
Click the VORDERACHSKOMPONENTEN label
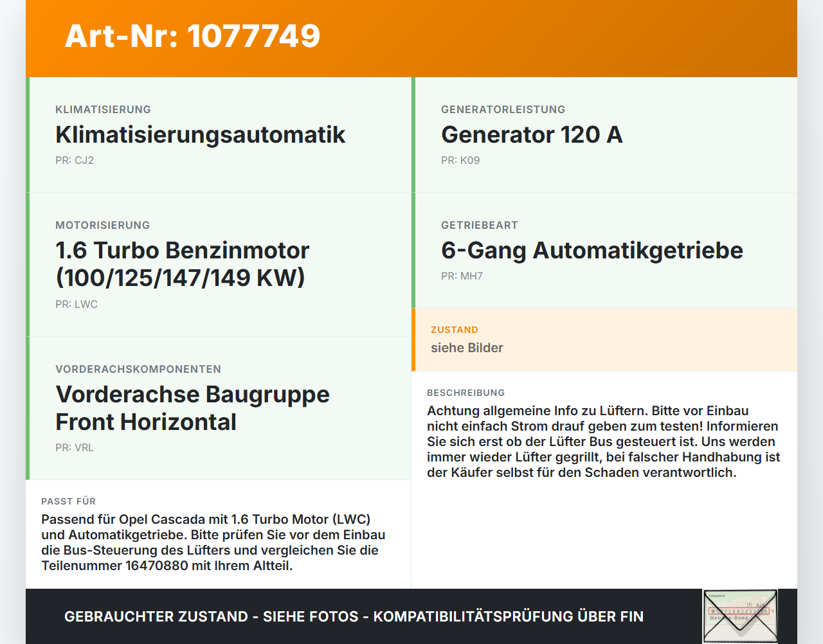(x=138, y=370)
